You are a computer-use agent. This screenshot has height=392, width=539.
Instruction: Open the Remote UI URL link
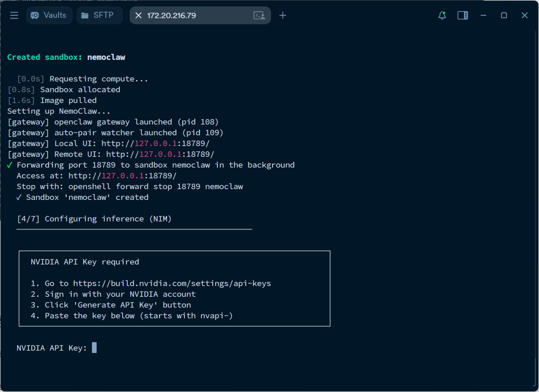[160, 154]
